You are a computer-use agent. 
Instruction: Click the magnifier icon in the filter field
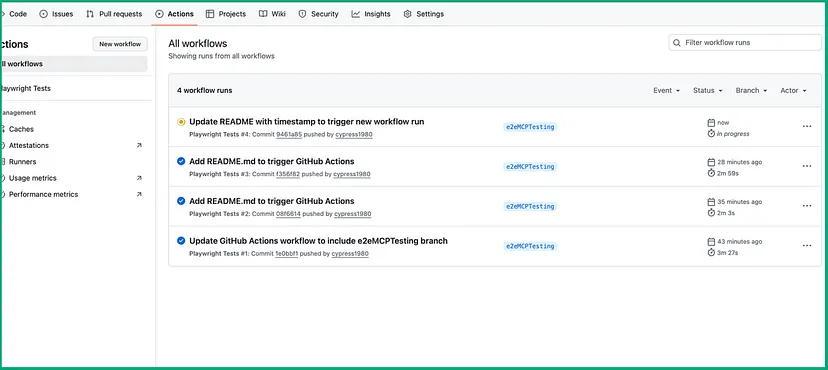click(677, 43)
